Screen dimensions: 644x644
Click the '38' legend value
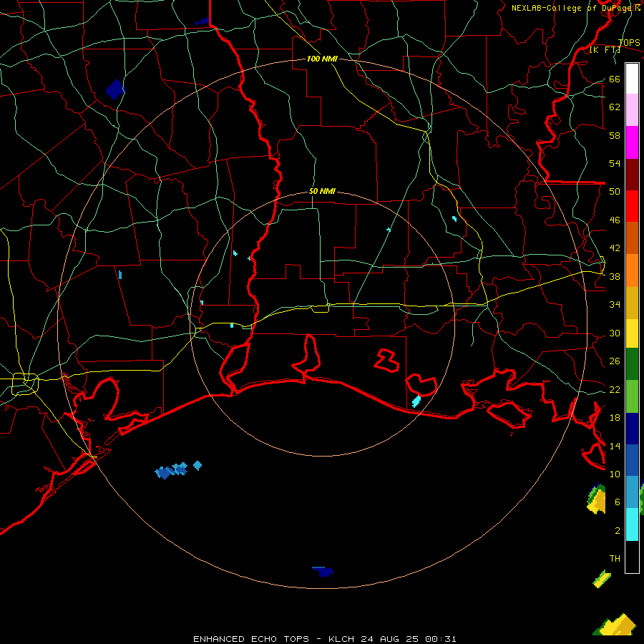coord(615,277)
